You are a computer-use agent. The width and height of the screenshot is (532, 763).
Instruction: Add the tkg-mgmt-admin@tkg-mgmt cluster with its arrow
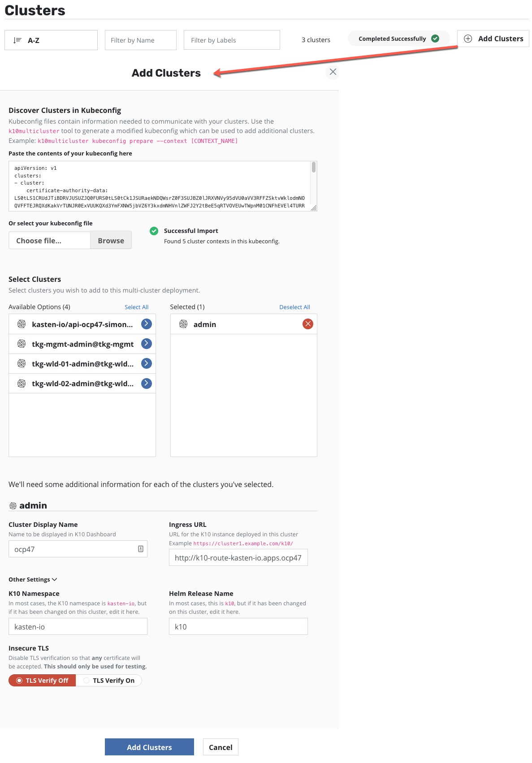(146, 344)
